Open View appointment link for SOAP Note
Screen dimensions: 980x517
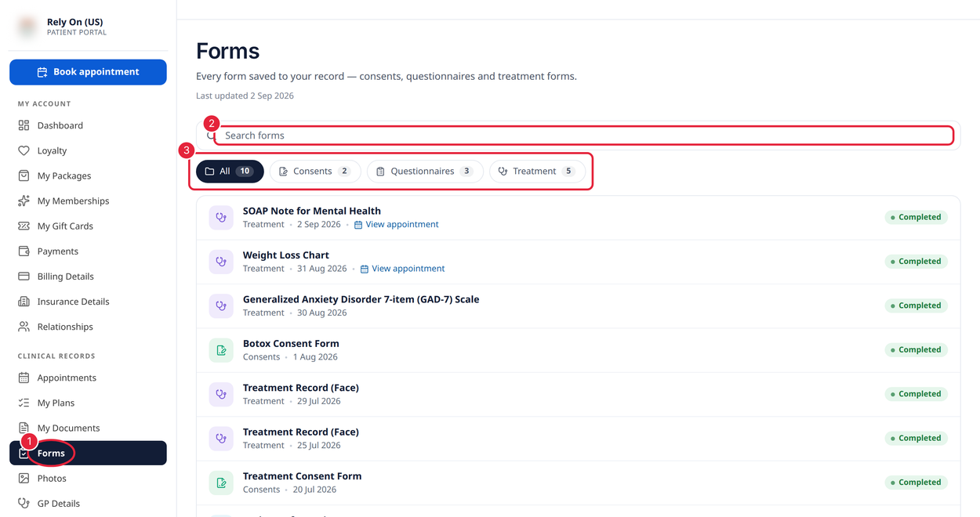click(397, 224)
